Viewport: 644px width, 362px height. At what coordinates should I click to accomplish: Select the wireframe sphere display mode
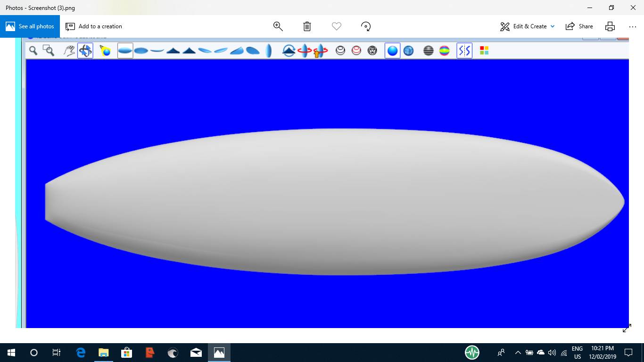click(372, 50)
